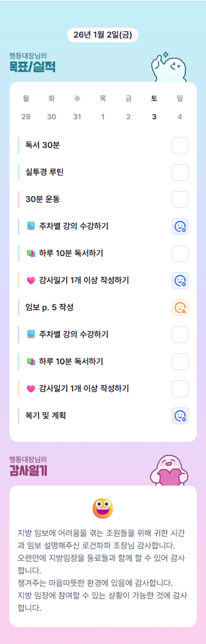Image resolution: width=206 pixels, height=644 pixels.
Task: Click the pink color bar beside 30분 운동
Action: tap(19, 199)
